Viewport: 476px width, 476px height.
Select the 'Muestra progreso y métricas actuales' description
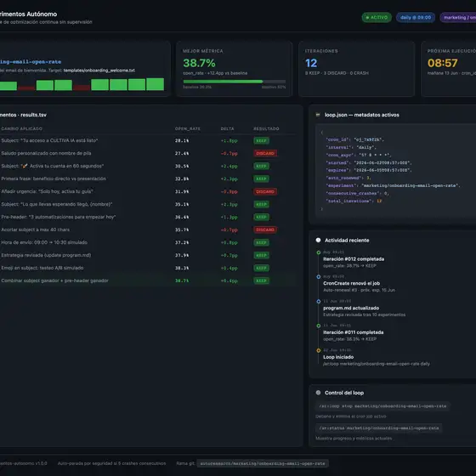tap(354, 438)
